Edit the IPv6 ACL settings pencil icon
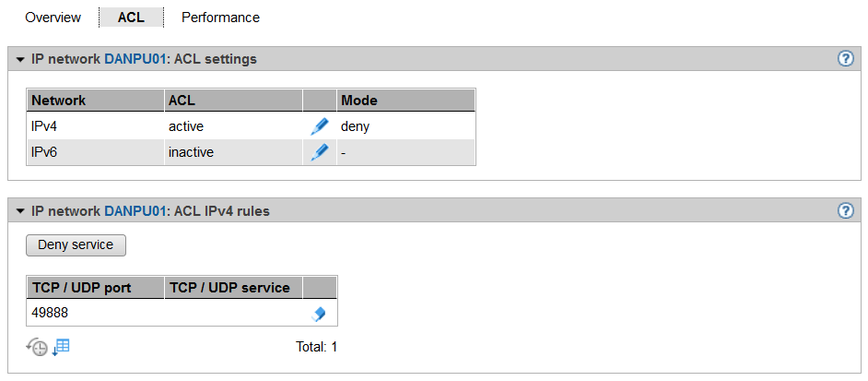The image size is (868, 381). (320, 152)
